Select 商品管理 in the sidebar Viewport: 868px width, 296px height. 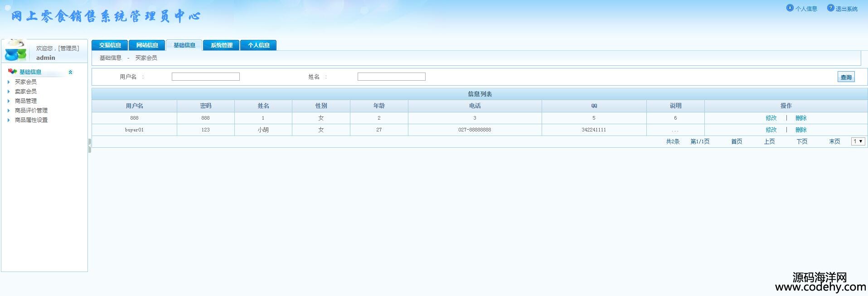click(x=26, y=101)
